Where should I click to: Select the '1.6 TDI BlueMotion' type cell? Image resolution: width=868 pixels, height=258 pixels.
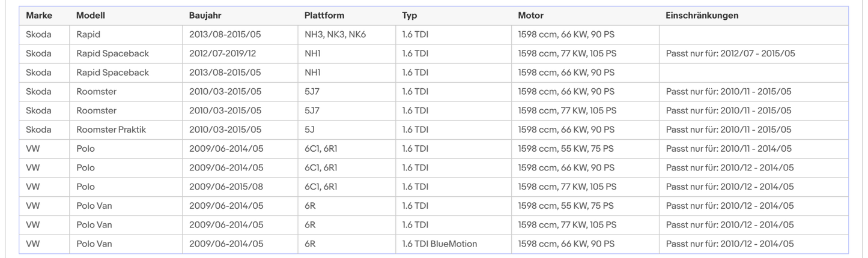439,244
